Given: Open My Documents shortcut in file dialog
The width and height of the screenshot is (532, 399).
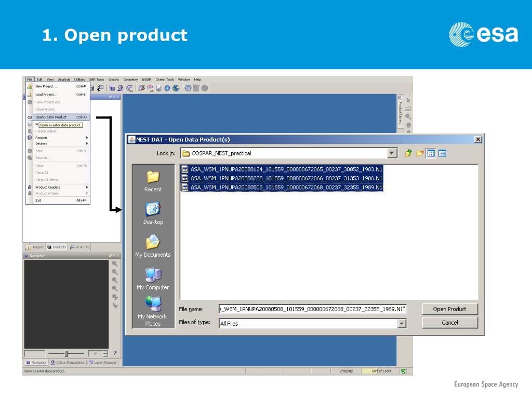Looking at the screenshot, I should coord(153,246).
